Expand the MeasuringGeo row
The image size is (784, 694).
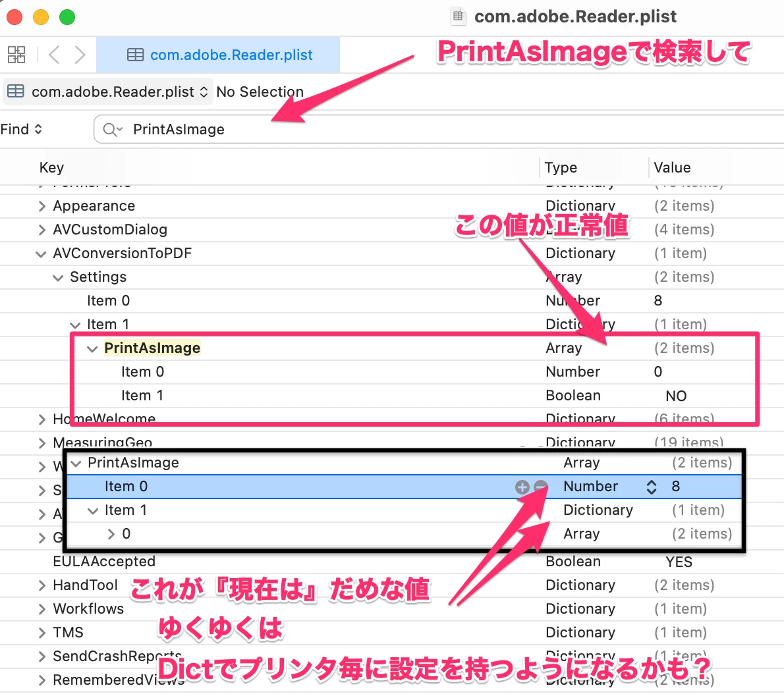tap(42, 443)
